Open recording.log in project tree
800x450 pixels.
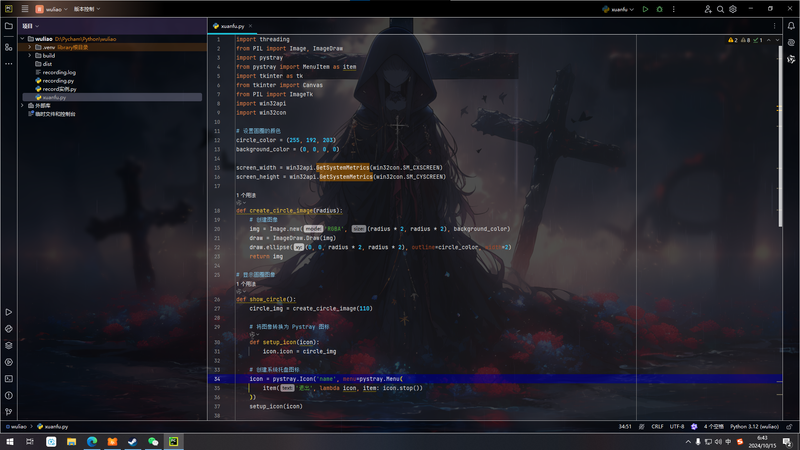click(55, 72)
